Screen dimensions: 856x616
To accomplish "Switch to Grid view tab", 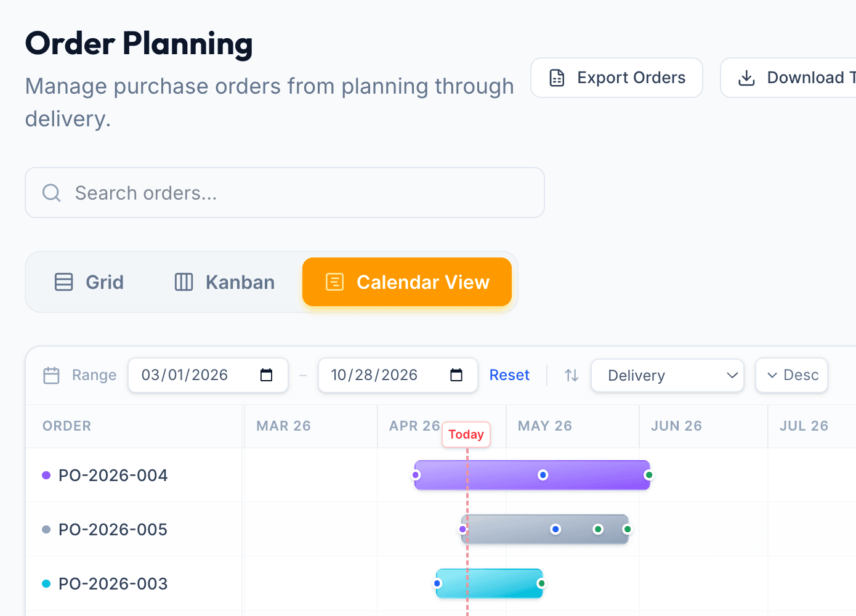I will tap(89, 282).
